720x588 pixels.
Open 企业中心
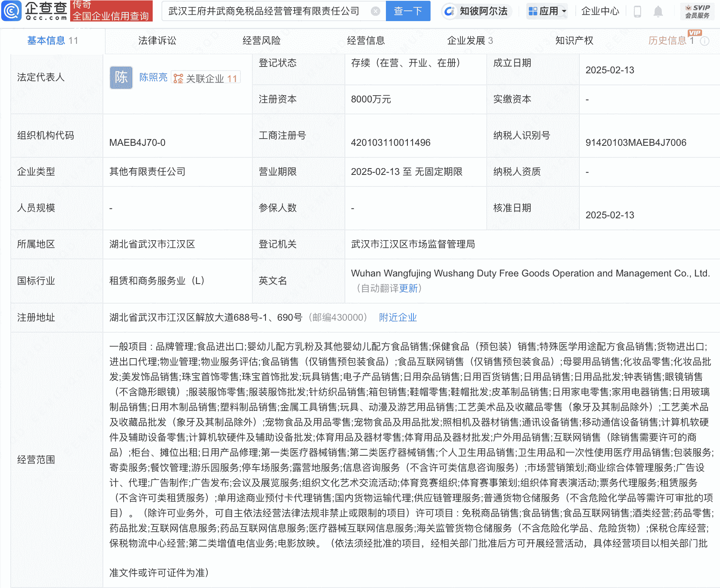600,11
